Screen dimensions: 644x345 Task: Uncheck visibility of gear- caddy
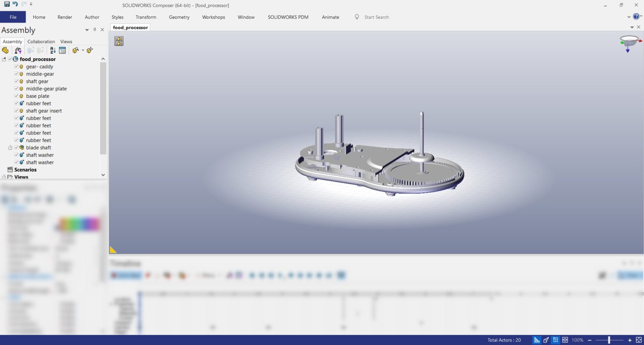point(16,67)
